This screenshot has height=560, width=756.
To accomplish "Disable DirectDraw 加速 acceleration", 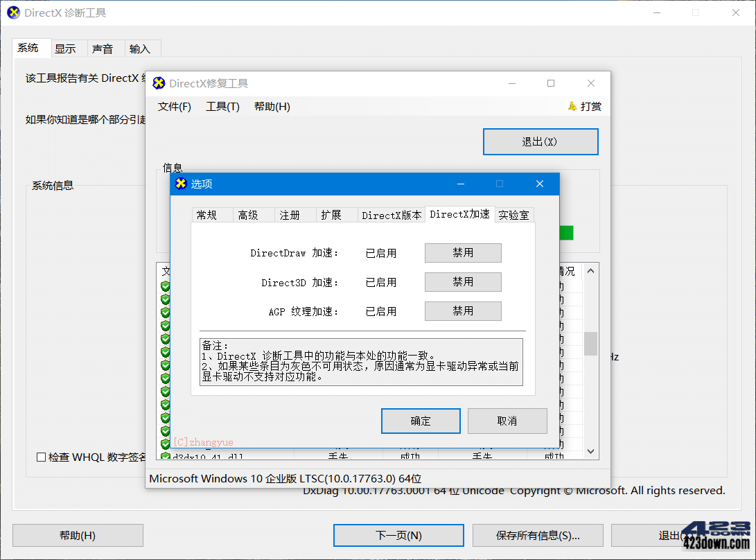I will (462, 253).
